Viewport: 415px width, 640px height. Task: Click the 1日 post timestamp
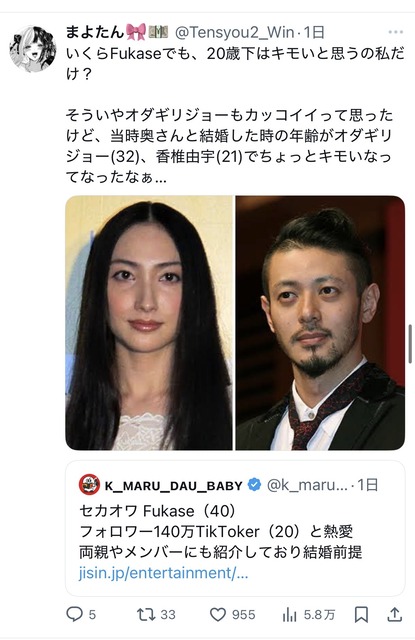(314, 32)
